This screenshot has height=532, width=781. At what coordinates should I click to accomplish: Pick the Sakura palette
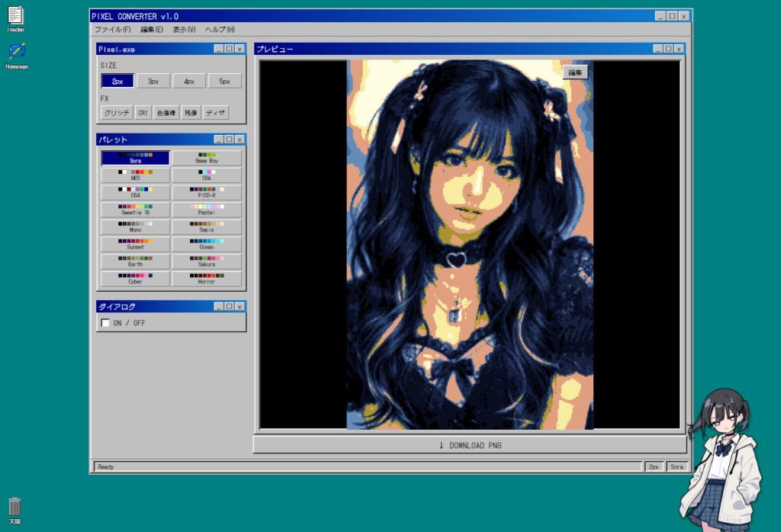206,261
